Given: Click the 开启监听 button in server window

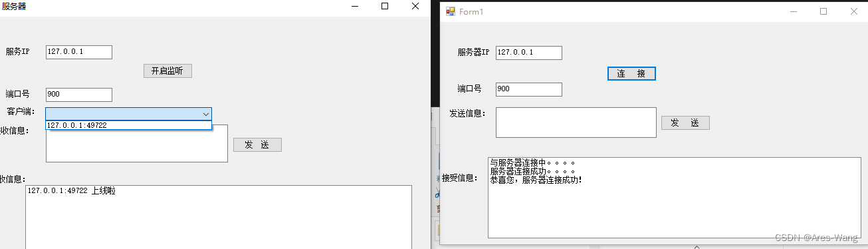Looking at the screenshot, I should click(167, 71).
